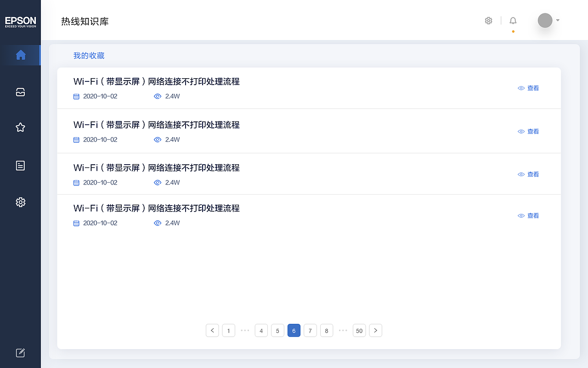The height and width of the screenshot is (368, 588).
Task: Open the third Wi-Fi article title
Action: 157,168
